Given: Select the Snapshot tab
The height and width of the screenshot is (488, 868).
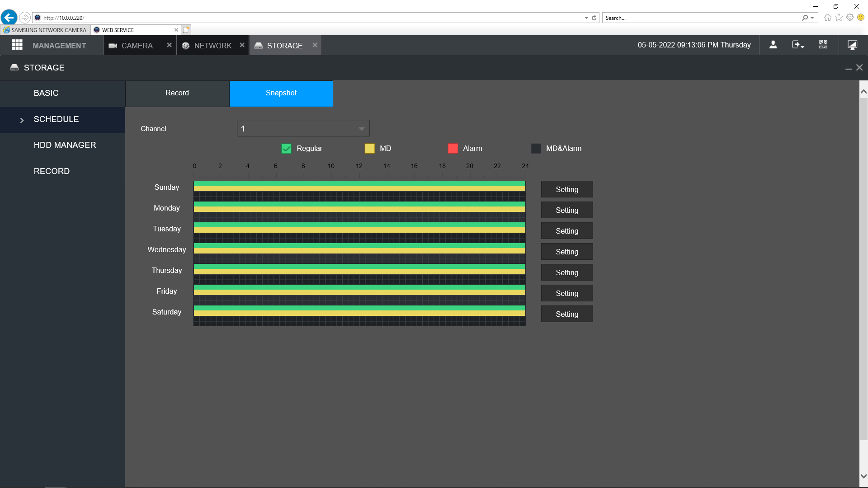Looking at the screenshot, I should [281, 93].
